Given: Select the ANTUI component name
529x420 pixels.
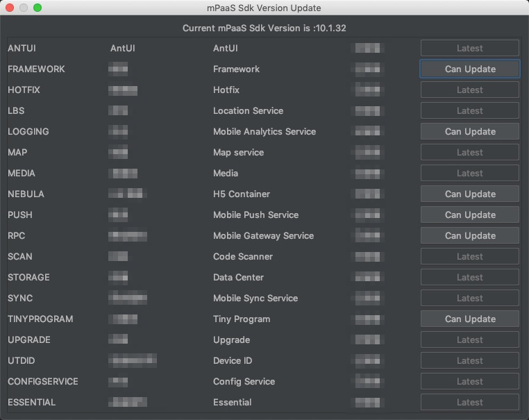Looking at the screenshot, I should [x=22, y=48].
